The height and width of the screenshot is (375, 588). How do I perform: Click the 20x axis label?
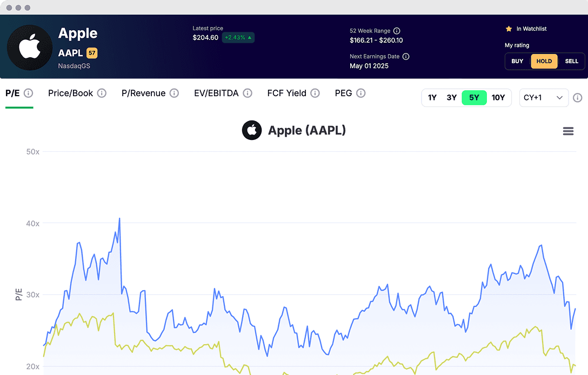(x=32, y=366)
